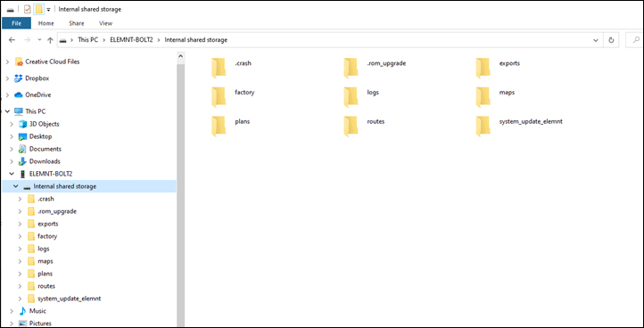Image resolution: width=644 pixels, height=328 pixels.
Task: Expand the Creative Cloud Files node
Action: [x=7, y=61]
